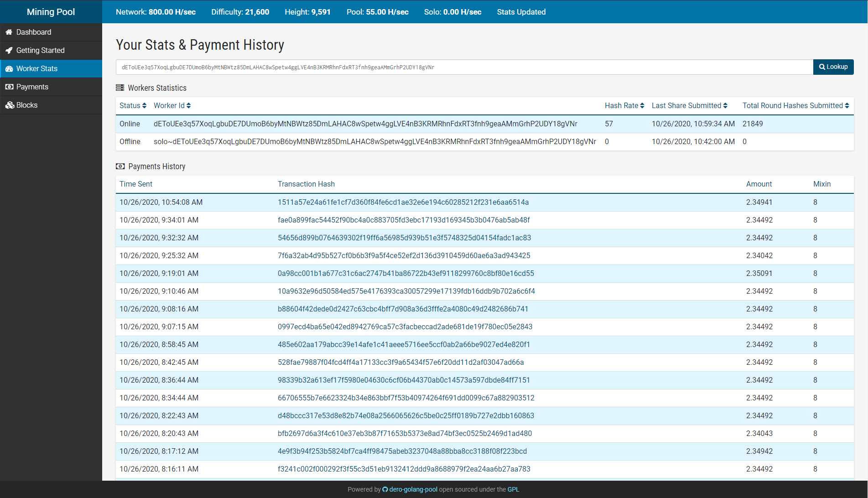Open transaction hash starting fae0a899fac5
The width and height of the screenshot is (868, 498).
pyautogui.click(x=404, y=220)
